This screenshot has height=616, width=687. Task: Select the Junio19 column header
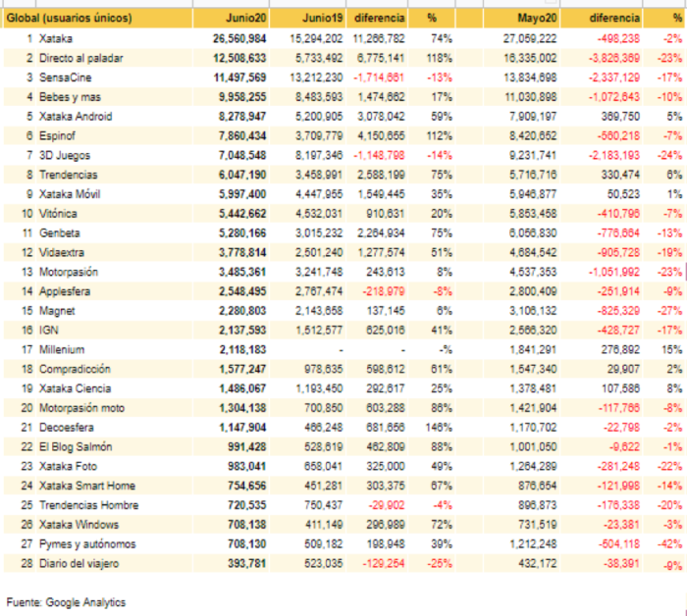[323, 19]
